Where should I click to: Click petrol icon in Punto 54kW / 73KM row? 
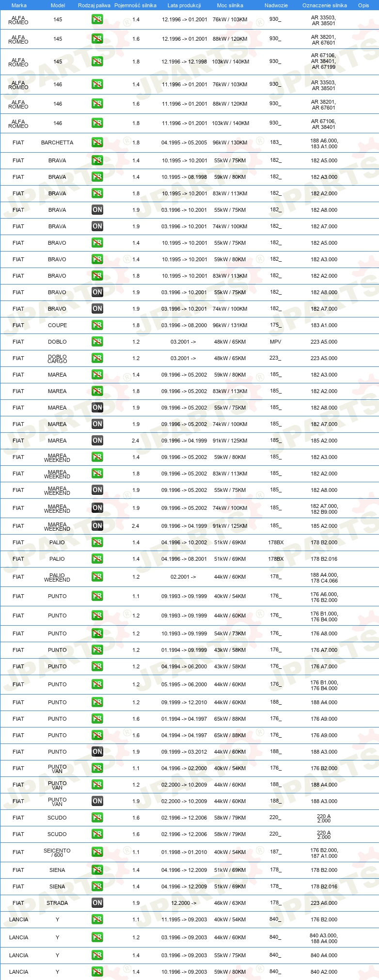click(97, 633)
